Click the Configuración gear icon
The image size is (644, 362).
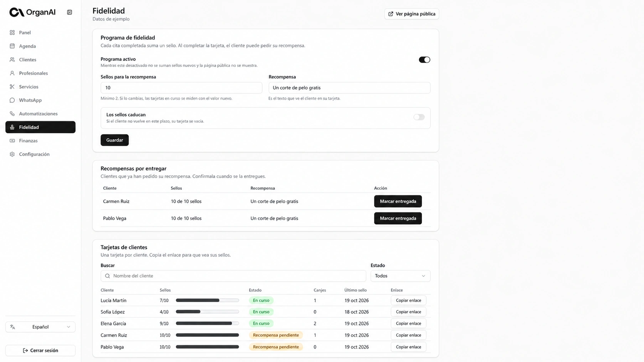click(12, 154)
